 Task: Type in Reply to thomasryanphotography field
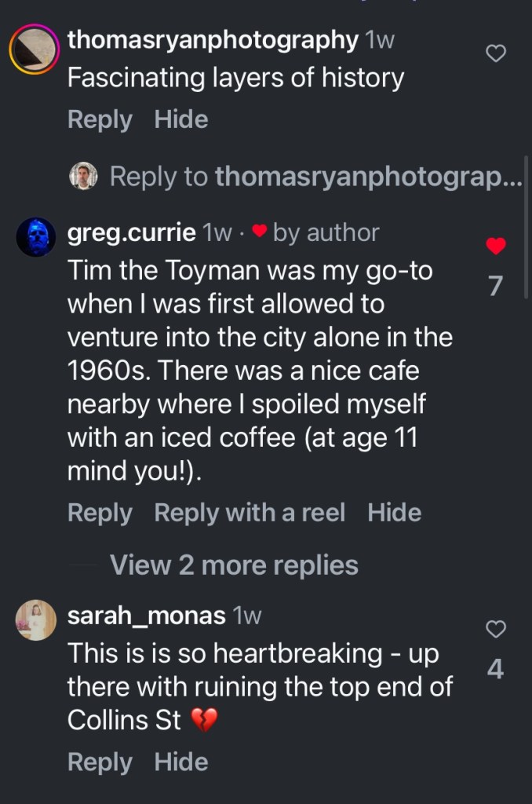314,177
